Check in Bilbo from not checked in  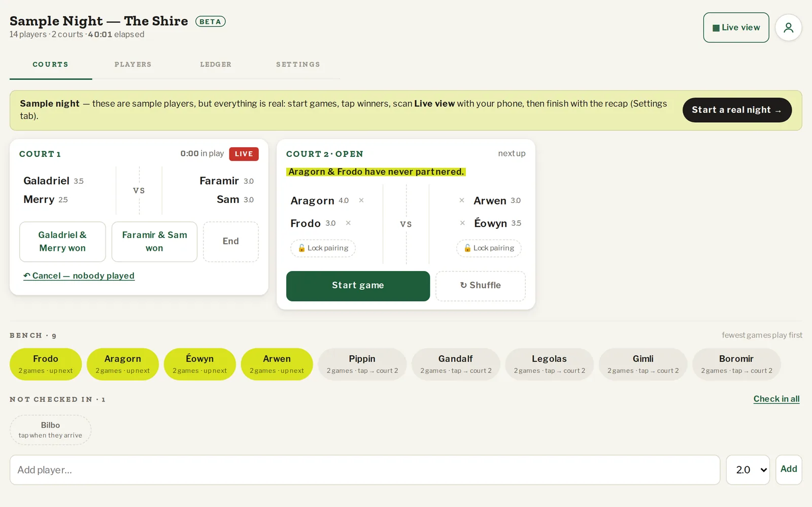[x=50, y=430]
